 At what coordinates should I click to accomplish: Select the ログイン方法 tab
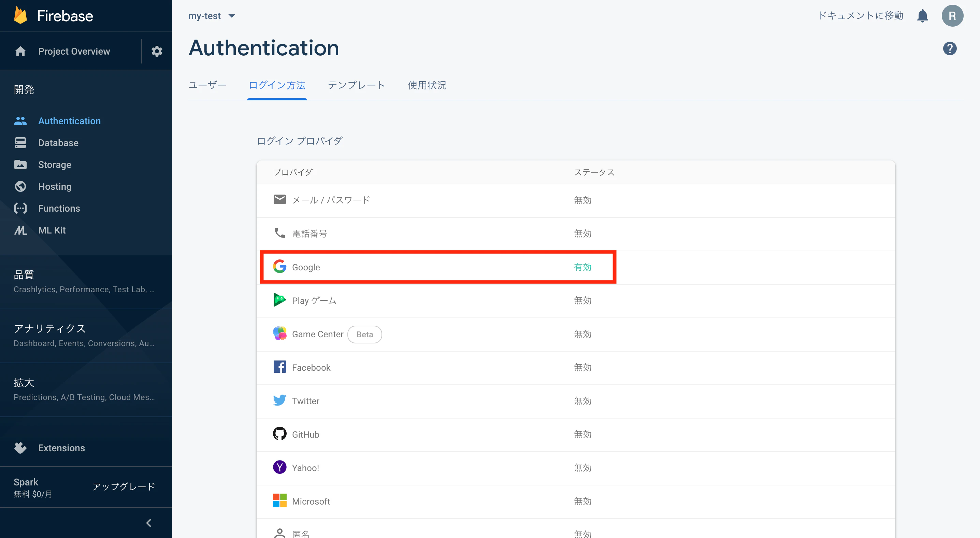click(x=277, y=85)
